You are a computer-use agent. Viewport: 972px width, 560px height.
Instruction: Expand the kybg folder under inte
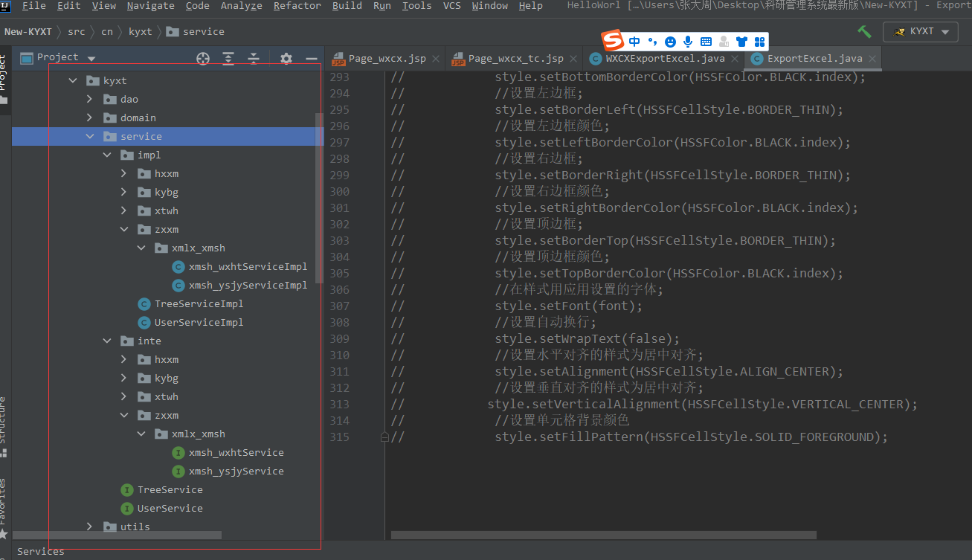[124, 378]
